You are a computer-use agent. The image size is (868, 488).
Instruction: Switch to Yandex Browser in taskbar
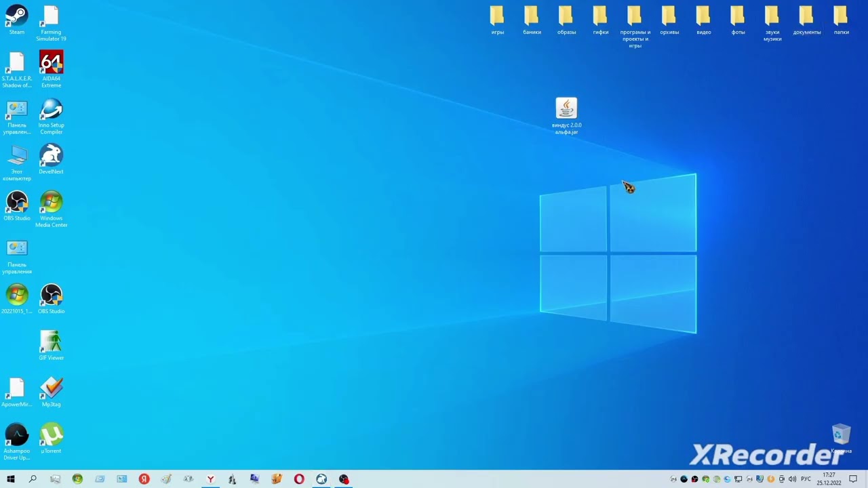[x=210, y=479]
